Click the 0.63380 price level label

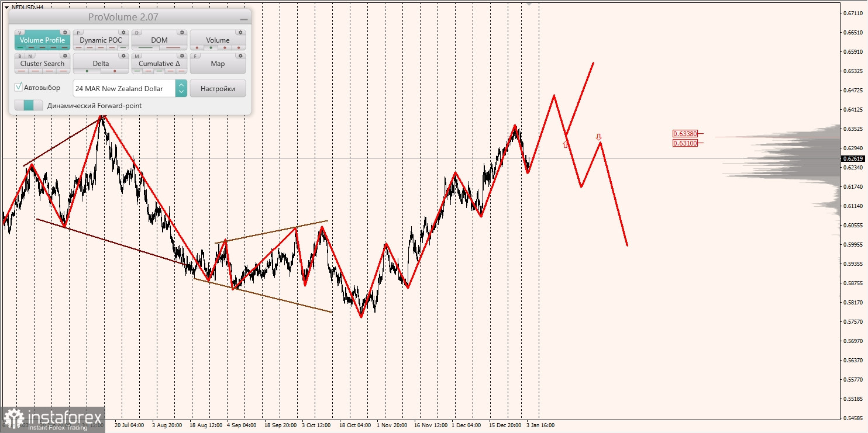(x=685, y=133)
